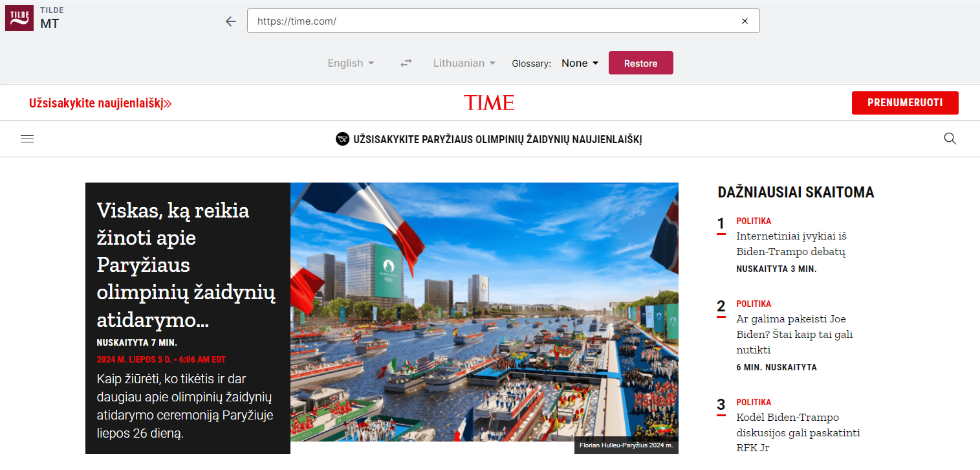Open article Internetiniai įvykiai iš Biden-Trampo debatų

(x=791, y=244)
